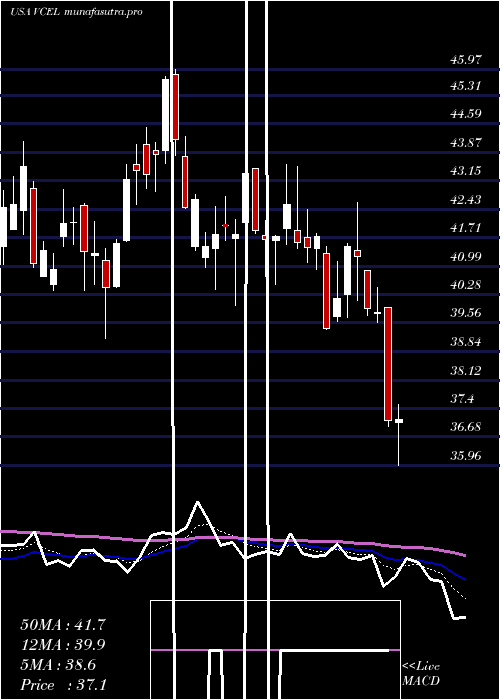
Task: Select the 41.71 price axis label
Action: (465, 228)
